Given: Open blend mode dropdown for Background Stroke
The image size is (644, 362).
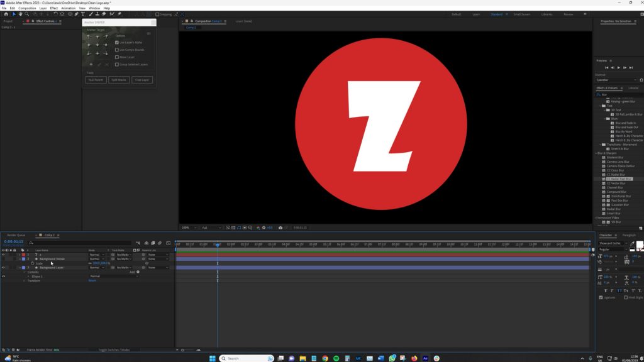Looking at the screenshot, I should (96, 259).
